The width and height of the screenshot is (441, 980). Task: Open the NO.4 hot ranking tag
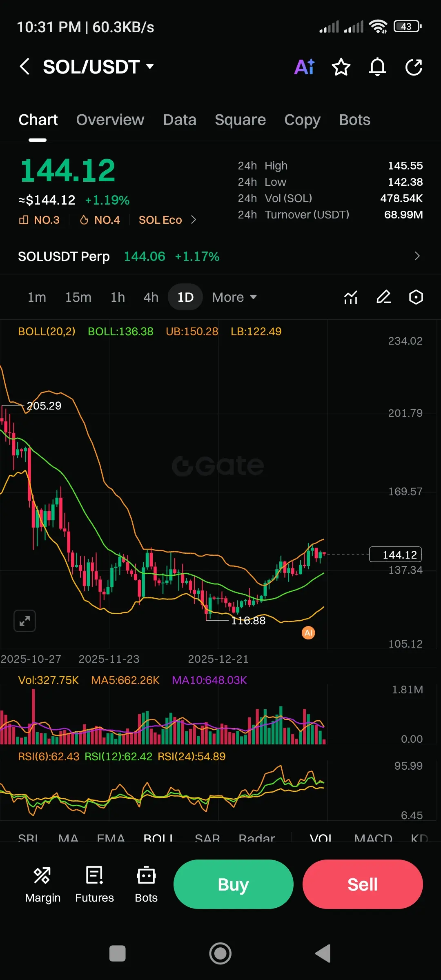[x=100, y=220]
